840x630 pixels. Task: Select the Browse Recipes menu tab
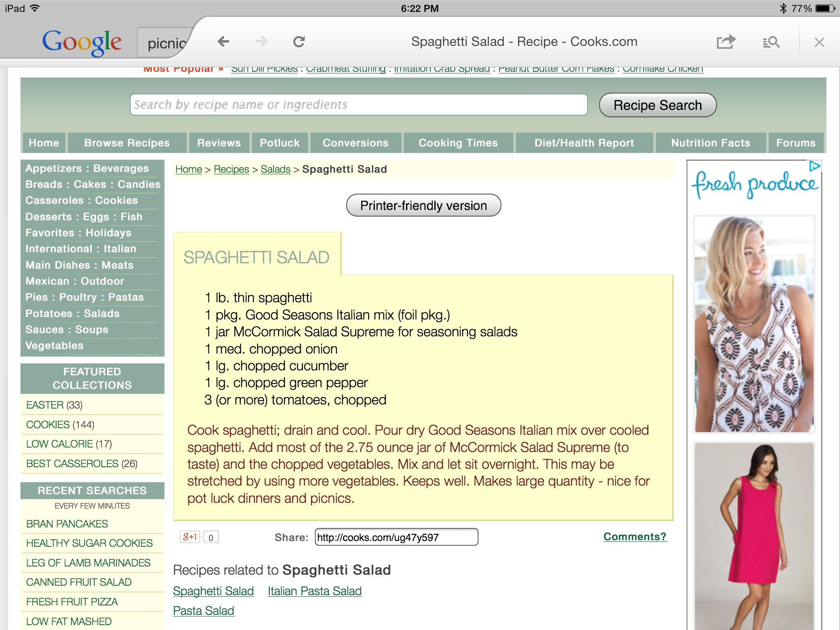(x=126, y=142)
